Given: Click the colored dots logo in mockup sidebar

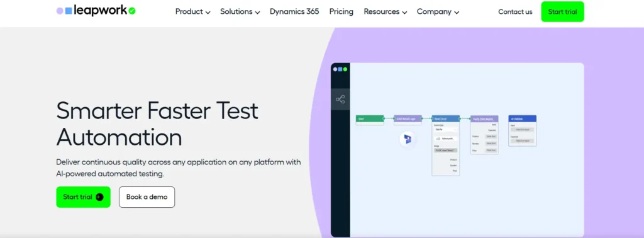Looking at the screenshot, I should click(340, 69).
